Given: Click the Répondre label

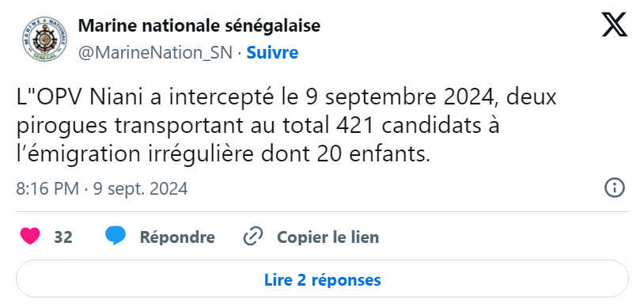Looking at the screenshot, I should tap(177, 237).
